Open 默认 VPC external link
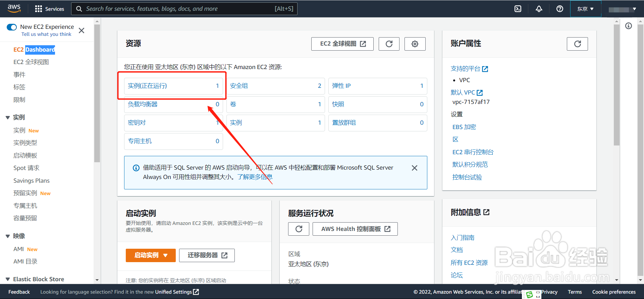 coord(467,93)
